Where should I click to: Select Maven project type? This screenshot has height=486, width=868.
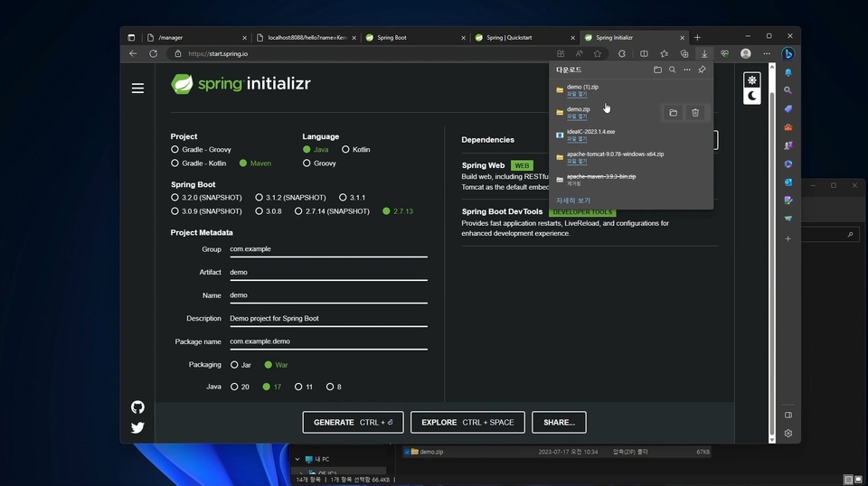pos(255,164)
